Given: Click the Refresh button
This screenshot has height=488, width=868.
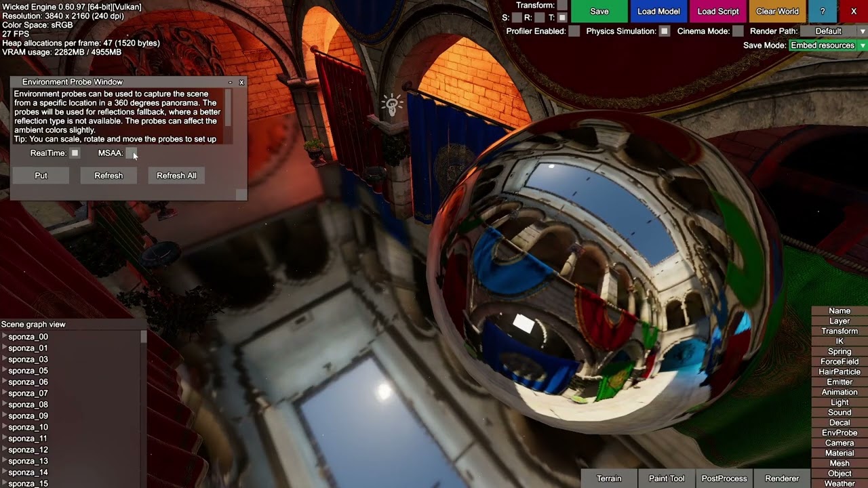Looking at the screenshot, I should point(108,176).
